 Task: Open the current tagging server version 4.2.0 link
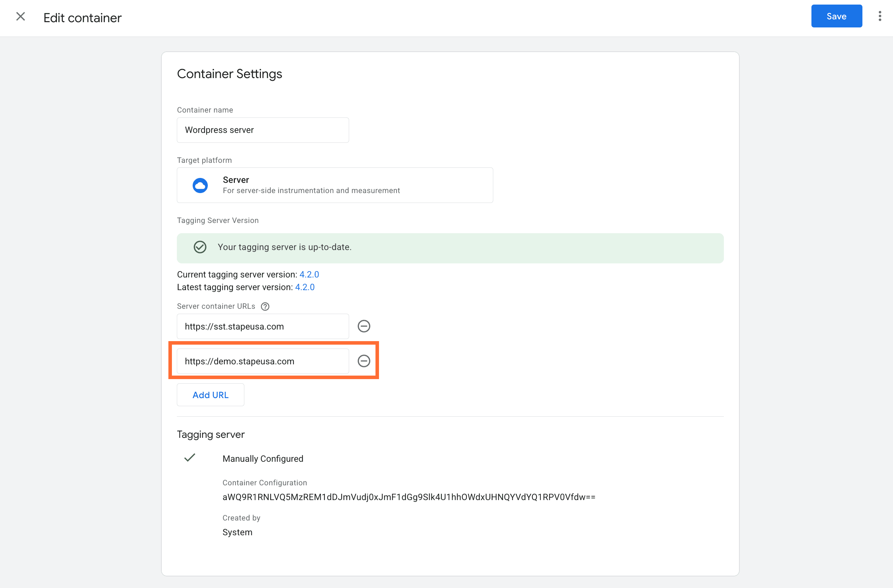point(309,274)
